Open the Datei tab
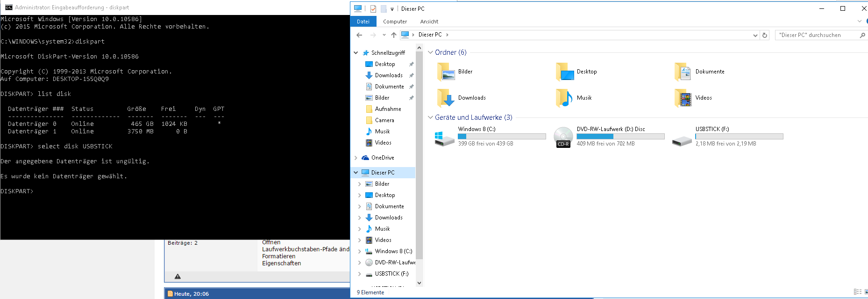Image resolution: width=868 pixels, height=299 pixels. [363, 22]
